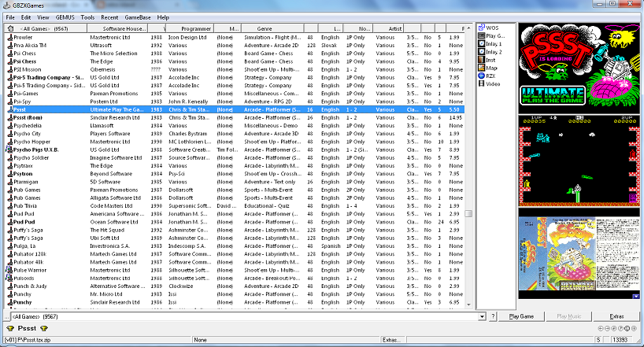
Task: Open the WOS extra link icon
Action: [x=481, y=28]
